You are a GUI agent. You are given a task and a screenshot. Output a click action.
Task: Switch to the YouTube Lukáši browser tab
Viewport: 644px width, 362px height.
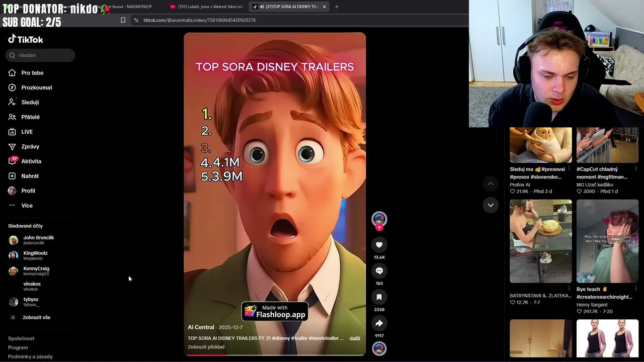pyautogui.click(x=206, y=7)
